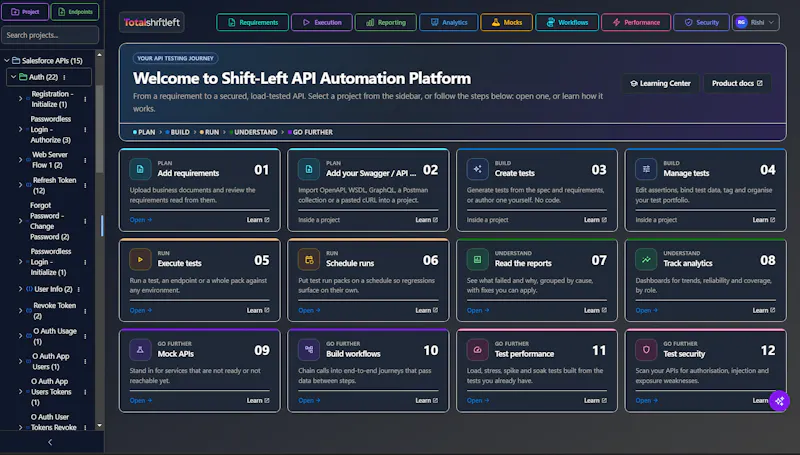Image resolution: width=800 pixels, height=455 pixels.
Task: Open options menu for O Auth App Users (1)
Action: click(85, 362)
